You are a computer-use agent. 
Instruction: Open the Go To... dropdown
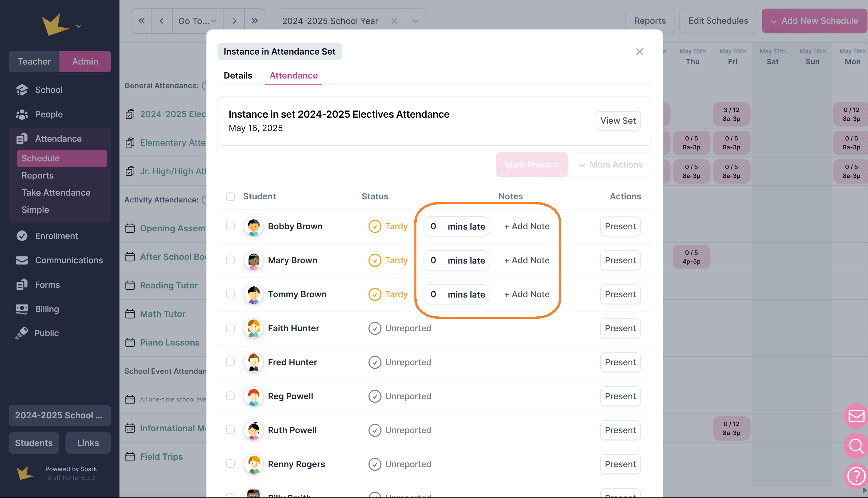coord(197,21)
